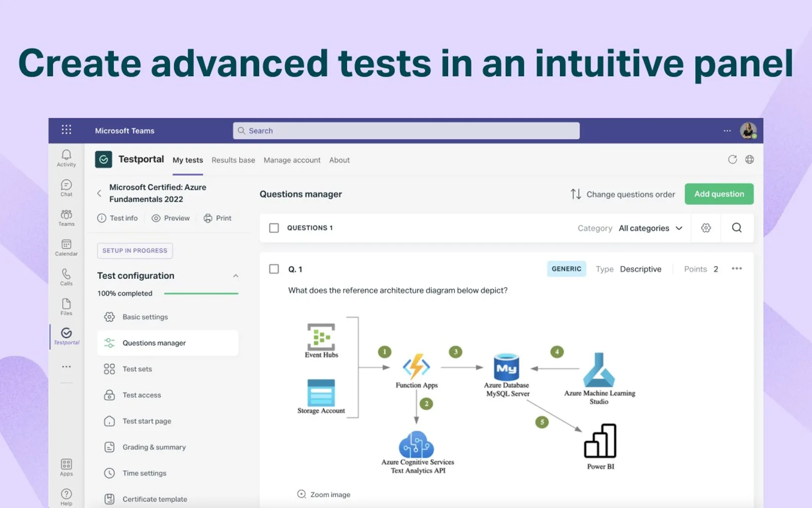Open the Q.1 more options ellipsis
812x508 pixels.
pos(737,269)
